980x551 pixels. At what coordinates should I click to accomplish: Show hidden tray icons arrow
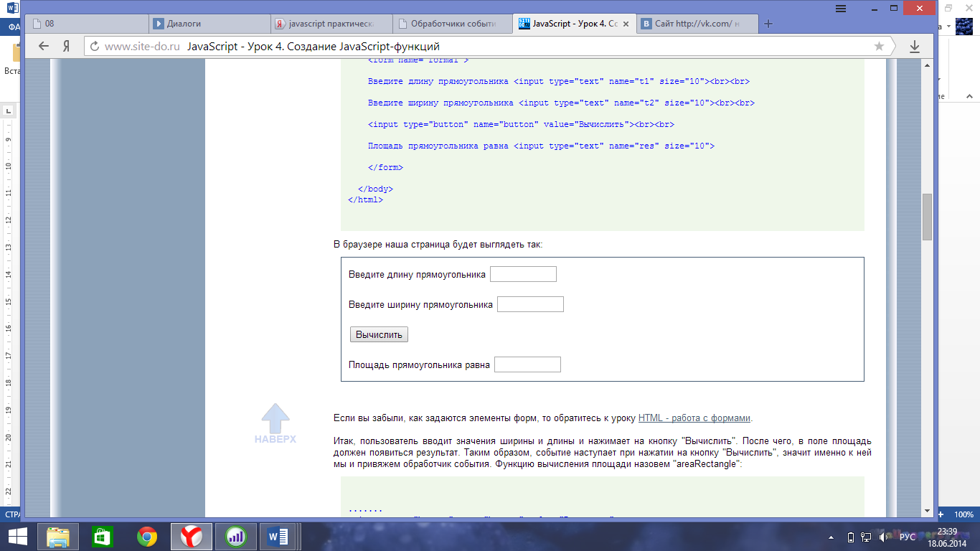click(x=831, y=537)
